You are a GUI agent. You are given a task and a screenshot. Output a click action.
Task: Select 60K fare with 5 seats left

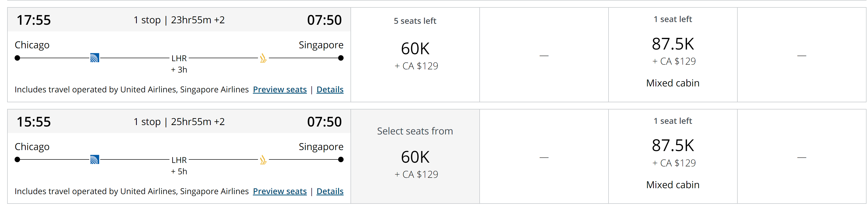[x=415, y=55]
